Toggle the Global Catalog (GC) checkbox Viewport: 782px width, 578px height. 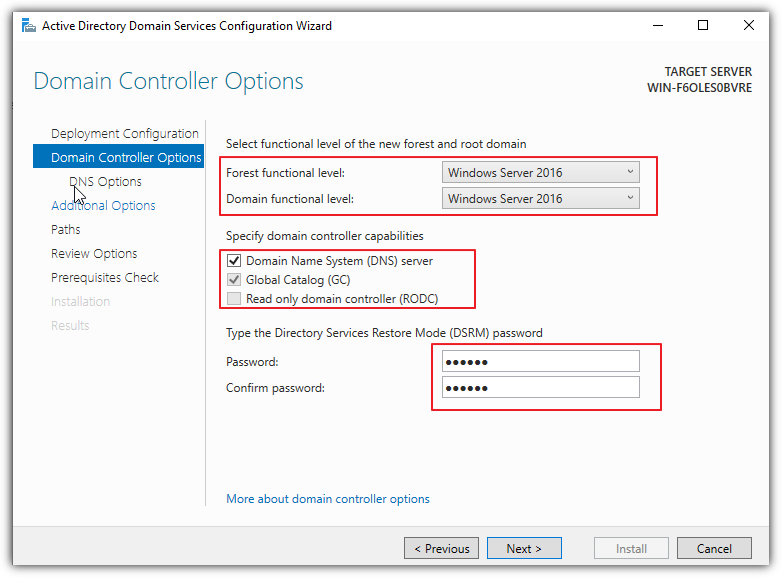(x=234, y=280)
